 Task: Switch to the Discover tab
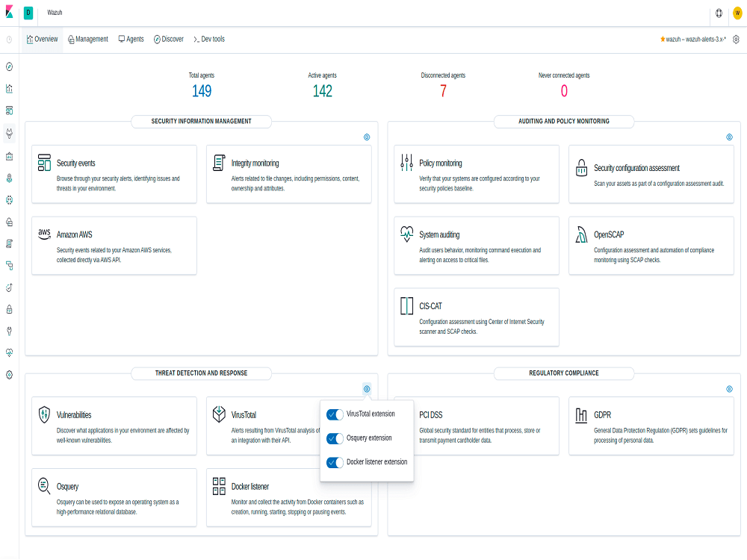tap(169, 40)
